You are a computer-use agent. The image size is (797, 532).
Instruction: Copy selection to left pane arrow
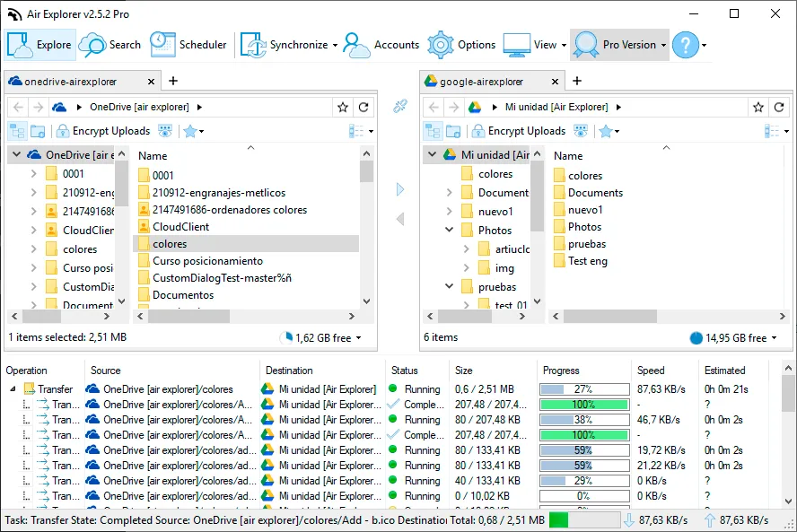click(400, 219)
